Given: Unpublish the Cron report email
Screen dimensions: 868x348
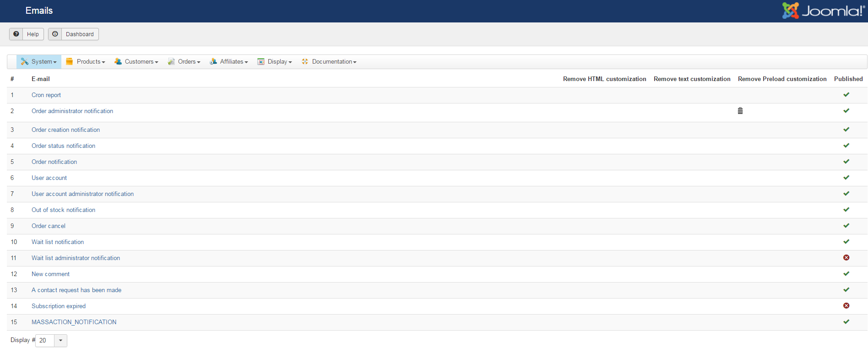Looking at the screenshot, I should (846, 95).
